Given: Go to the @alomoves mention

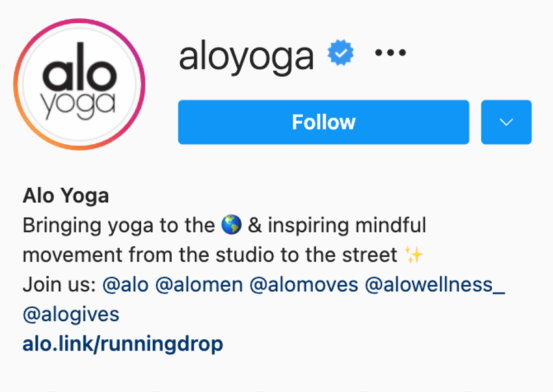Looking at the screenshot, I should tap(304, 285).
